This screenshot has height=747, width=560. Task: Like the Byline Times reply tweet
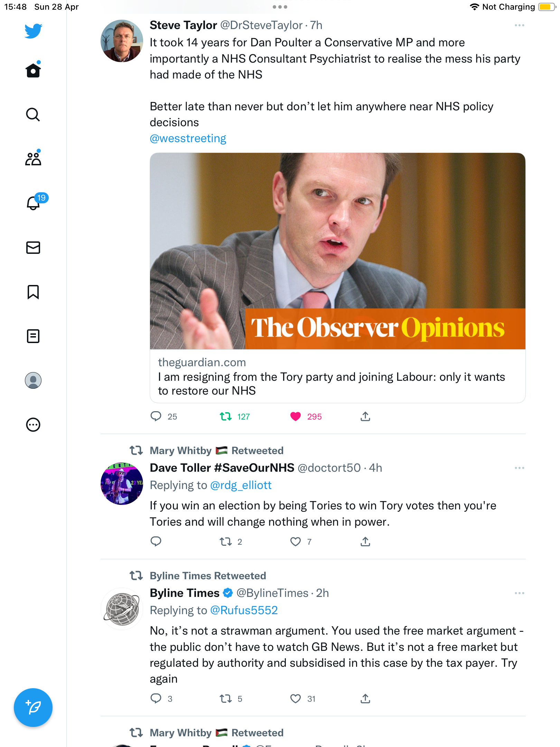click(296, 699)
